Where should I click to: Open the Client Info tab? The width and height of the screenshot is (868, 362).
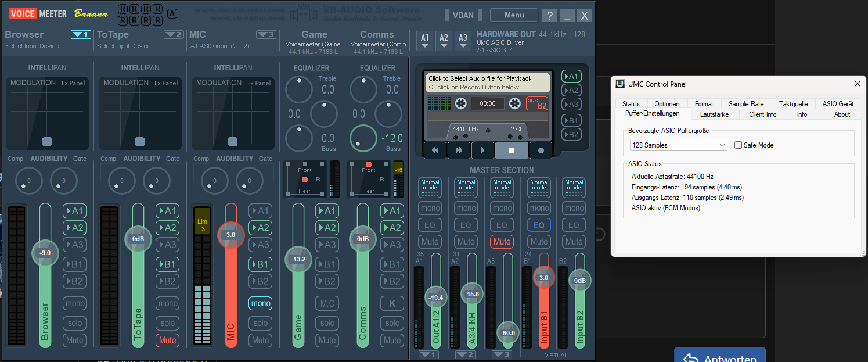pyautogui.click(x=763, y=114)
